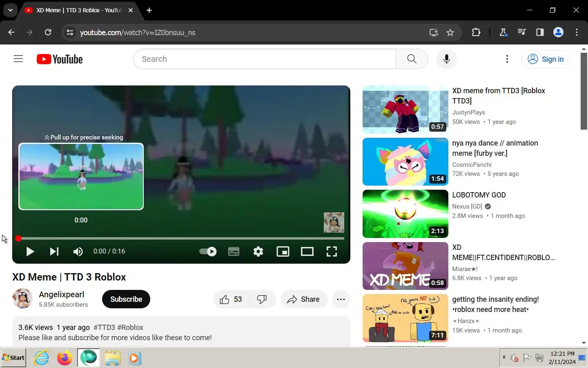
Task: Open JustynPlays channel name
Action: [x=468, y=112]
